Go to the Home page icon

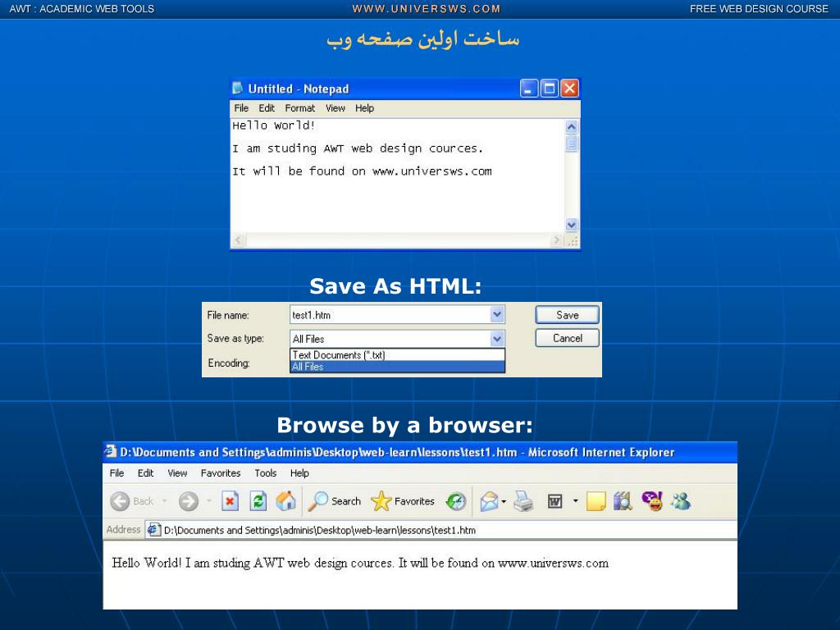pyautogui.click(x=285, y=501)
